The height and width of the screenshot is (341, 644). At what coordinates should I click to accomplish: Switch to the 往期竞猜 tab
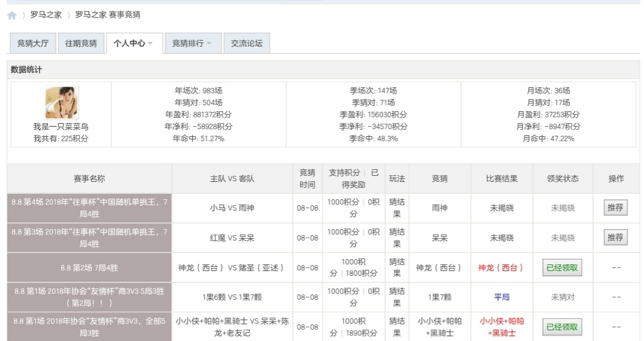(81, 44)
